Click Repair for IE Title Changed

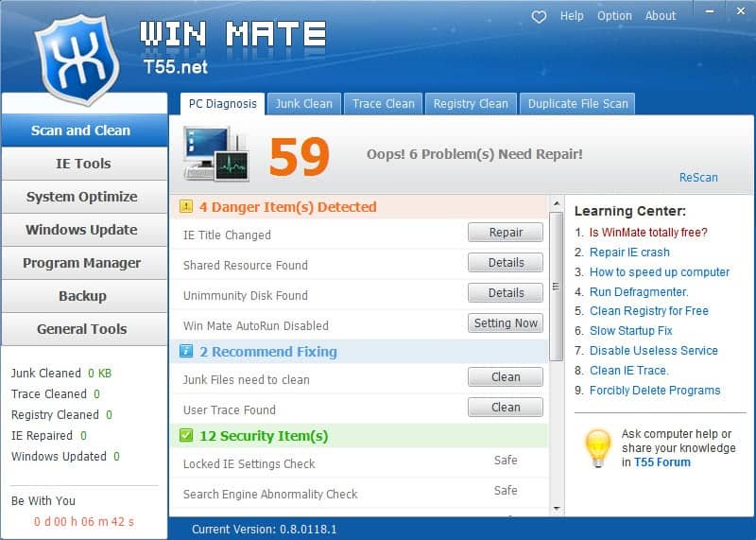pyautogui.click(x=506, y=232)
